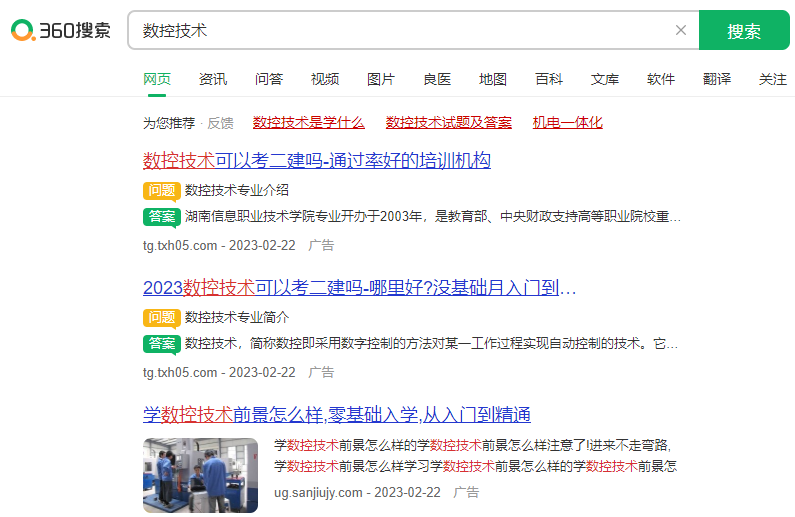Click the answer text starting 数控技术，简称数控
The width and height of the screenshot is (795, 517).
coord(431,344)
